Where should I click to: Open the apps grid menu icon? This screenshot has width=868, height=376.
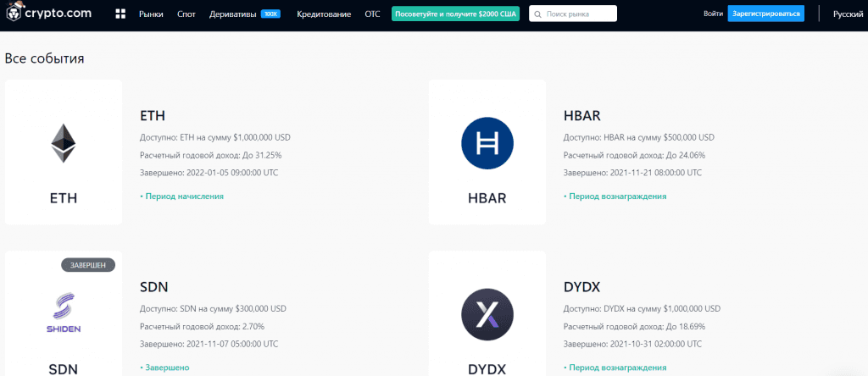[x=120, y=14]
